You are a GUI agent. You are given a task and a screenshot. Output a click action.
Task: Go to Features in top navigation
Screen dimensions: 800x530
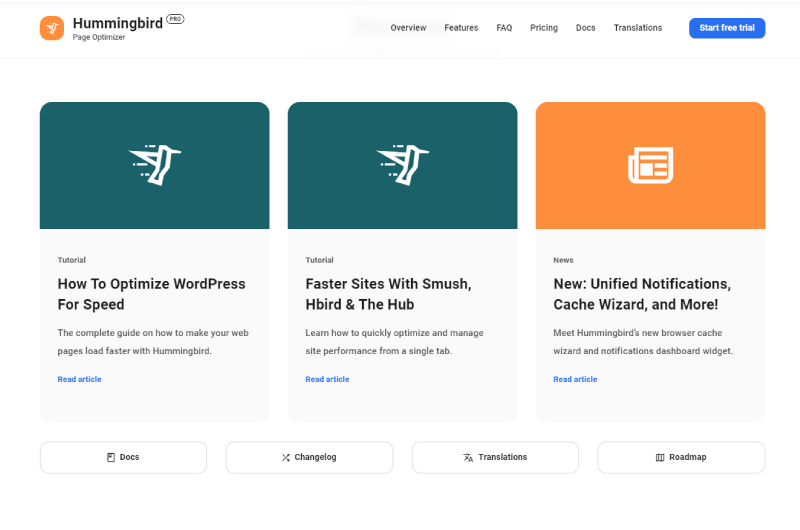[461, 28]
